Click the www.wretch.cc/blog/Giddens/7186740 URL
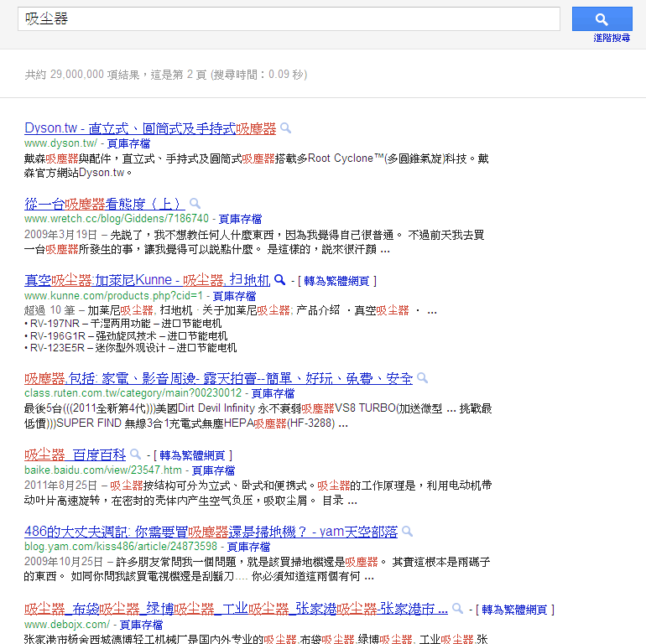646x644 pixels. tap(117, 219)
